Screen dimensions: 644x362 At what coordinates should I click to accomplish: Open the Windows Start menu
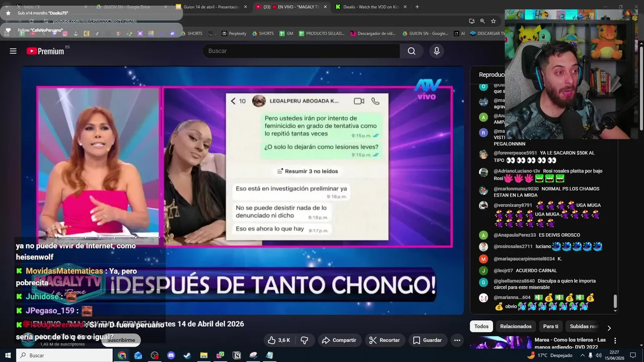pos(8,355)
